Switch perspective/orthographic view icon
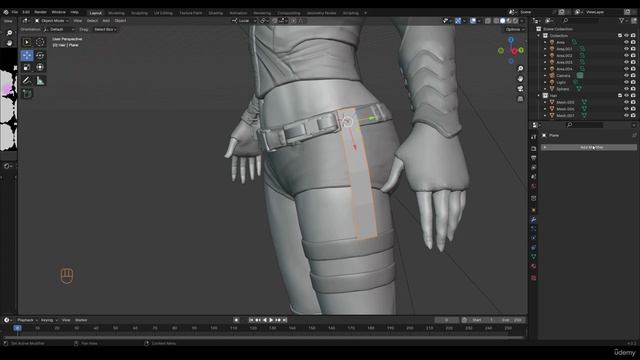640x360 pixels. [520, 99]
